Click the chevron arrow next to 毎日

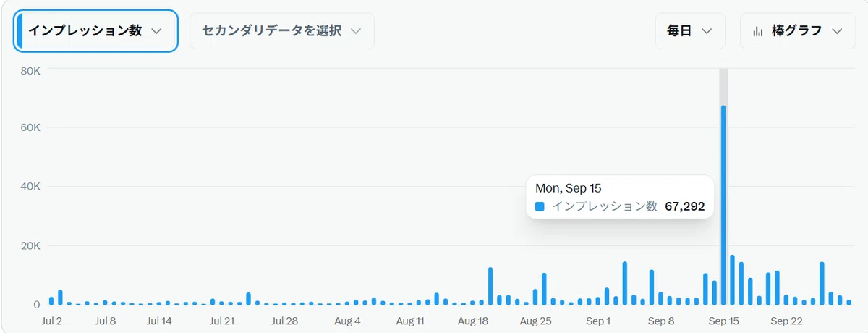pyautogui.click(x=707, y=31)
